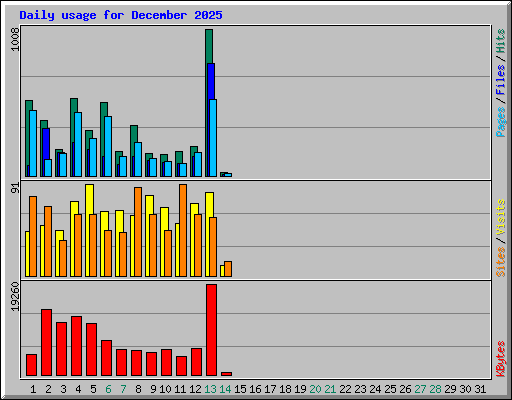Viewport: 512px width, 400px height.
Task: Click the KBytes legend label
Action: click(x=500, y=359)
